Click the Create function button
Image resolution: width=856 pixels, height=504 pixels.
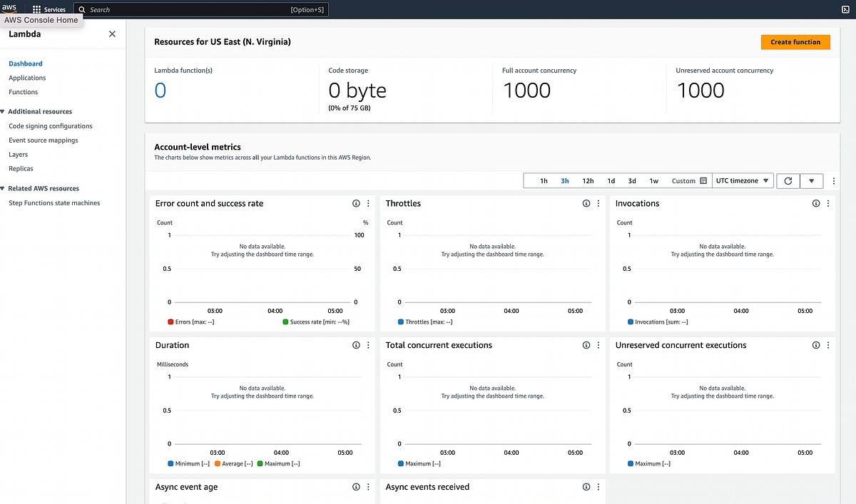click(x=795, y=42)
